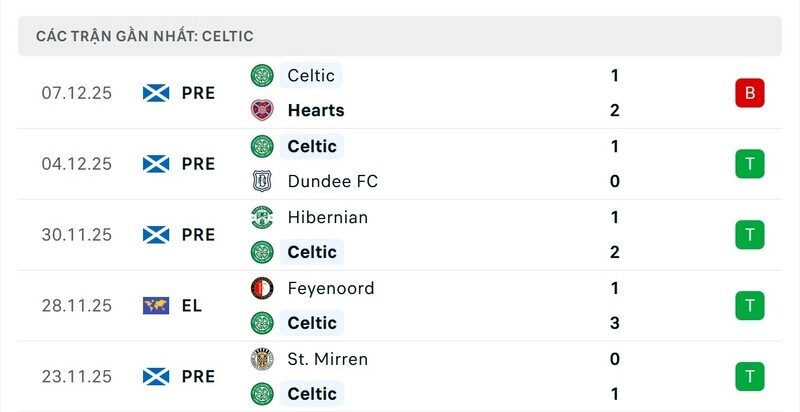Image resolution: width=800 pixels, height=412 pixels.
Task: Open the Hearts team link
Action: pos(315,110)
